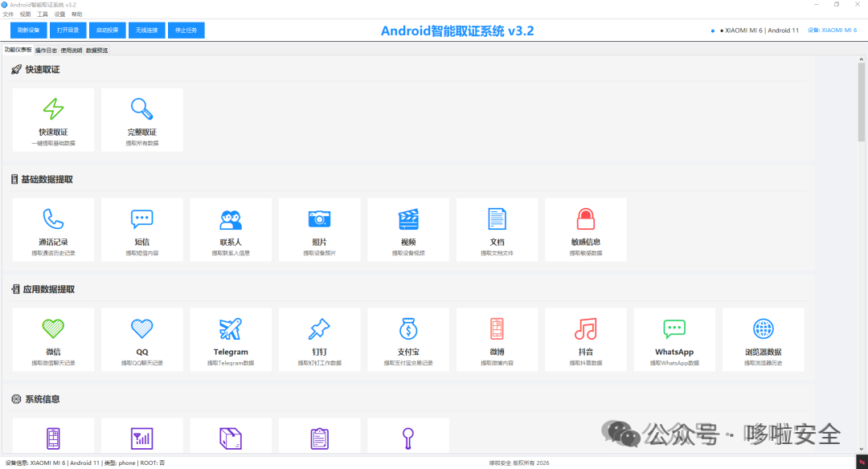This screenshot has height=469, width=868.
Task: Open purple clipboard icon in 系统信息
Action: pyautogui.click(x=319, y=438)
